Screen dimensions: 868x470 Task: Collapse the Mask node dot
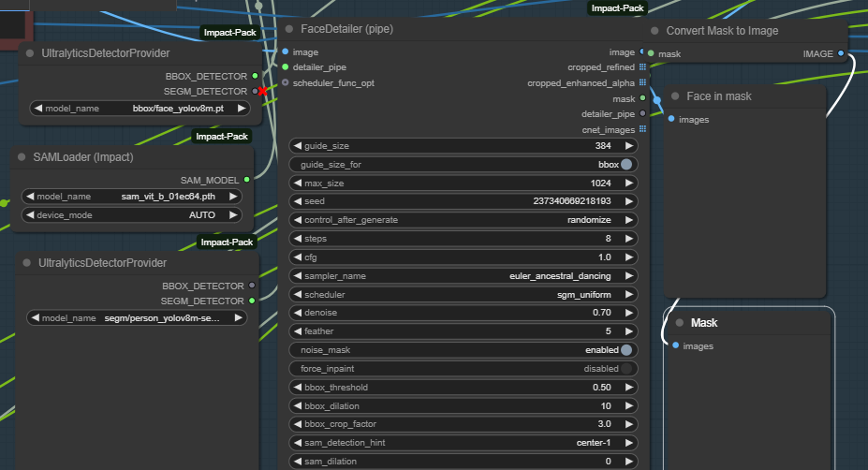tap(680, 323)
